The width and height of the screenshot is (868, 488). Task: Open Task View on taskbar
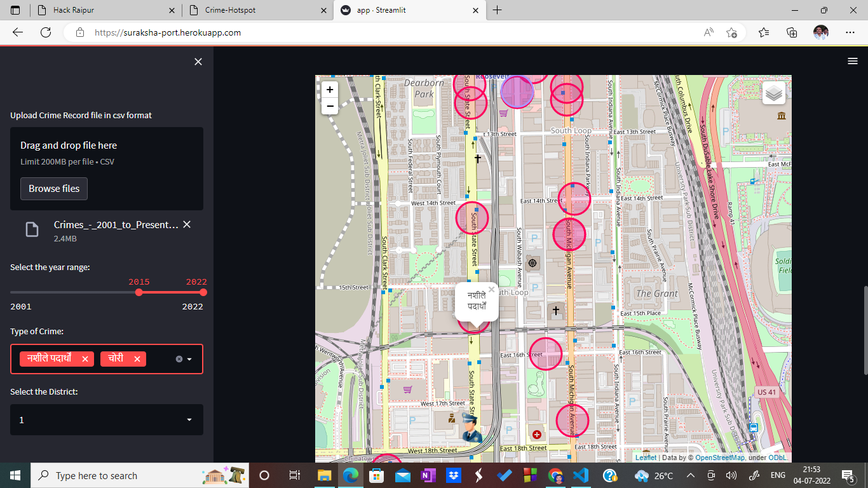[295, 475]
